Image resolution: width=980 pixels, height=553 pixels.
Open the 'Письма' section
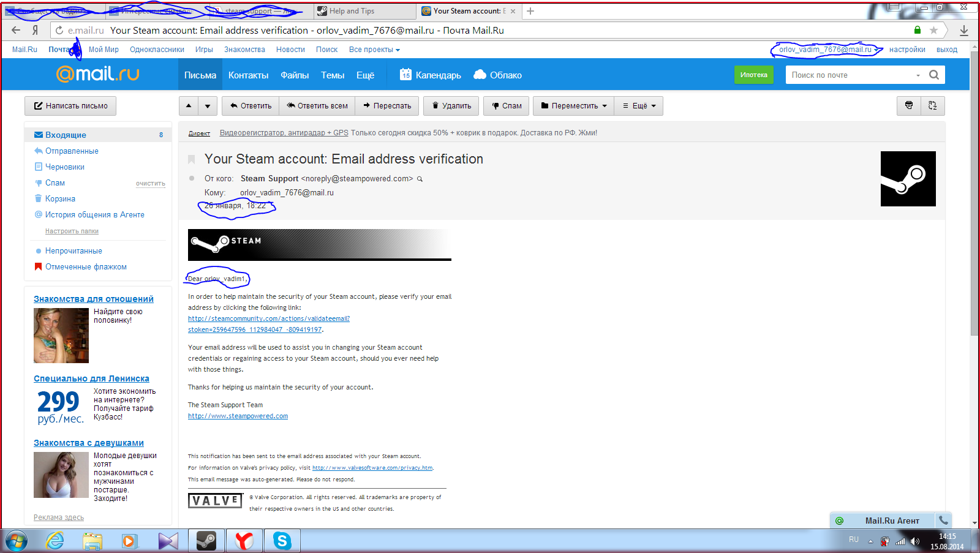[x=200, y=75]
